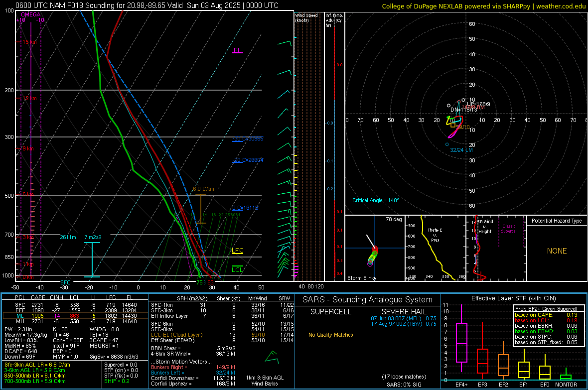Click the UP=168/9 hodograph label
Image resolution: width=588 pixels, height=390 pixels.
pos(478,104)
